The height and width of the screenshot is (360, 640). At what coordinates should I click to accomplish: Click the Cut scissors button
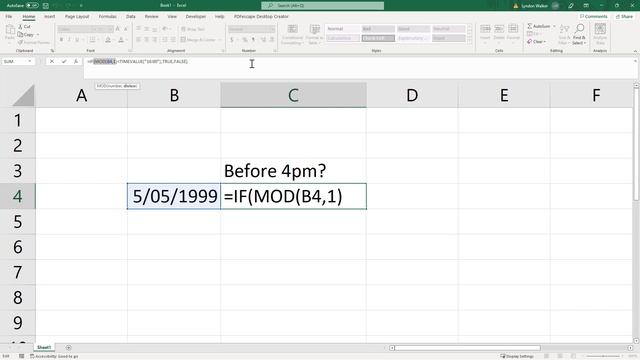[x=24, y=27]
